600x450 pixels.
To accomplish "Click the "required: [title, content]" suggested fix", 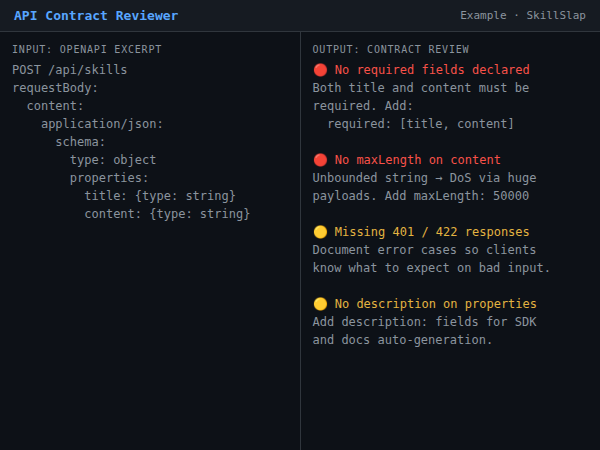I will 421,124.
